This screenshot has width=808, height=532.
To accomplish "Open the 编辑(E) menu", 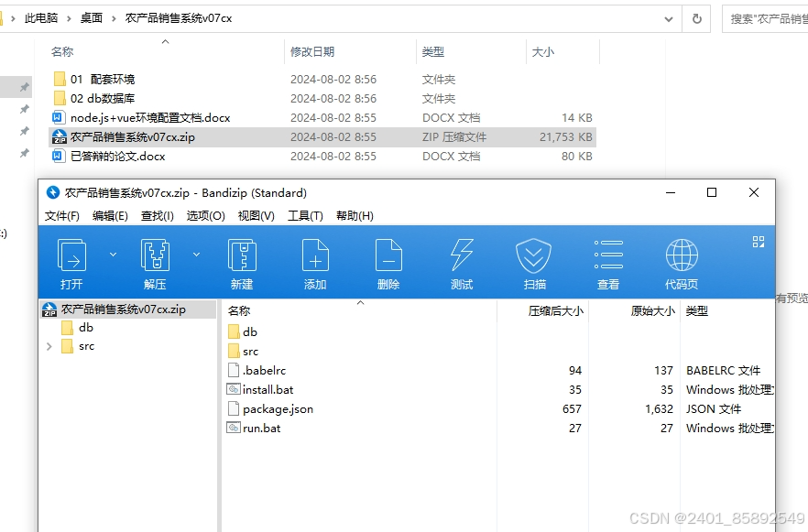I will [110, 216].
